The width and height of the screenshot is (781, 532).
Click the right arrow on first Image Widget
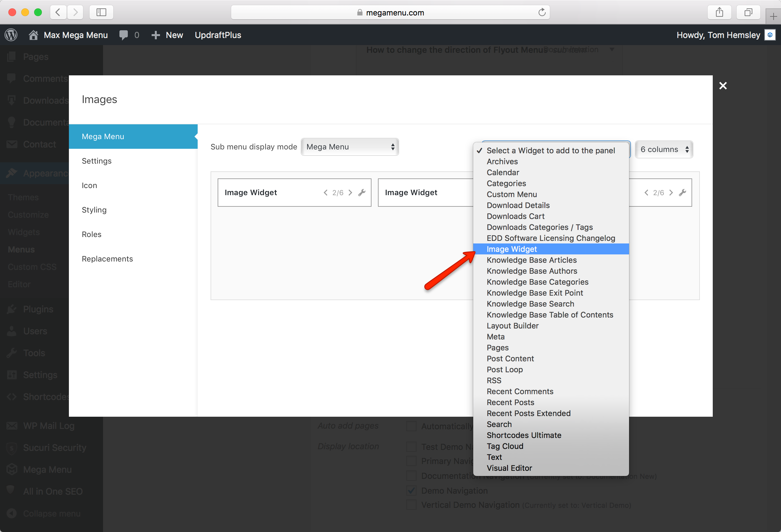(x=350, y=193)
